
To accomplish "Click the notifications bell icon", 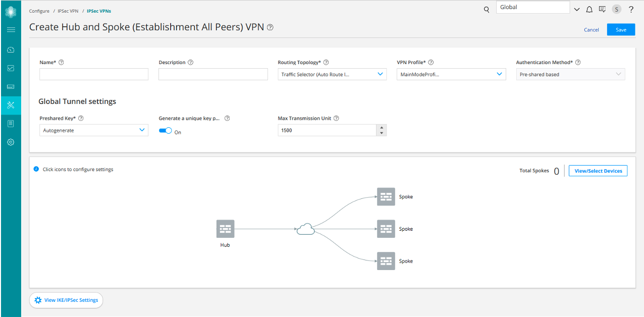I will (589, 9).
